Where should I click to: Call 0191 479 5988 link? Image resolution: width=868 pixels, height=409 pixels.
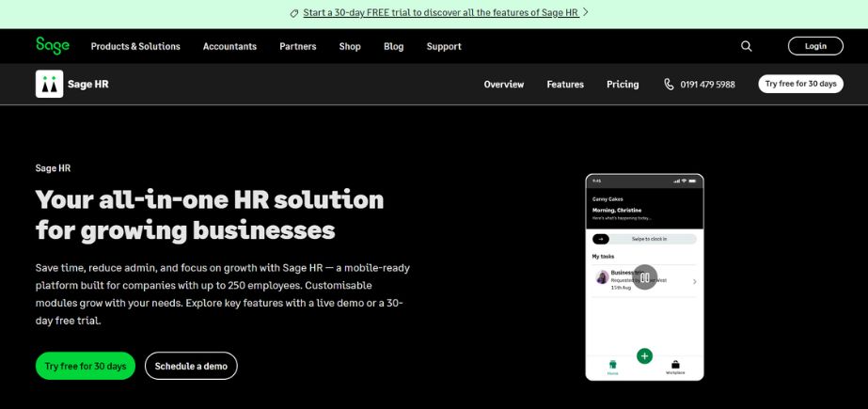pyautogui.click(x=707, y=84)
